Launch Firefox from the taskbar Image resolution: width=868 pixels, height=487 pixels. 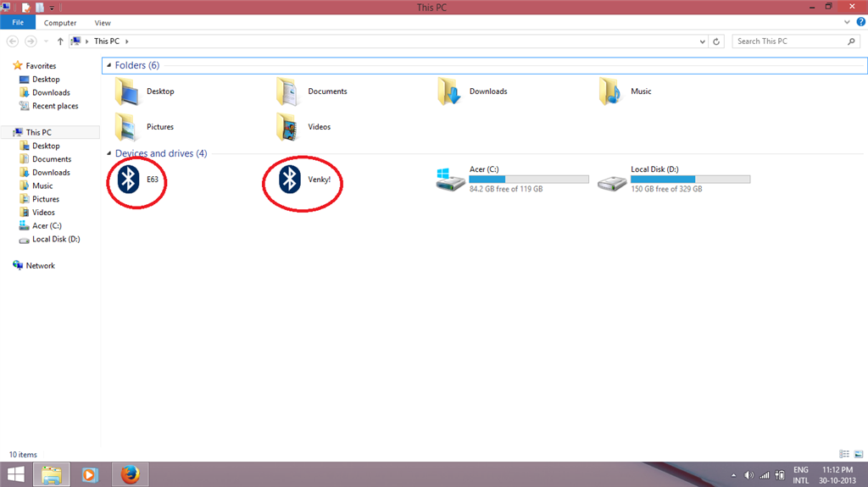130,474
